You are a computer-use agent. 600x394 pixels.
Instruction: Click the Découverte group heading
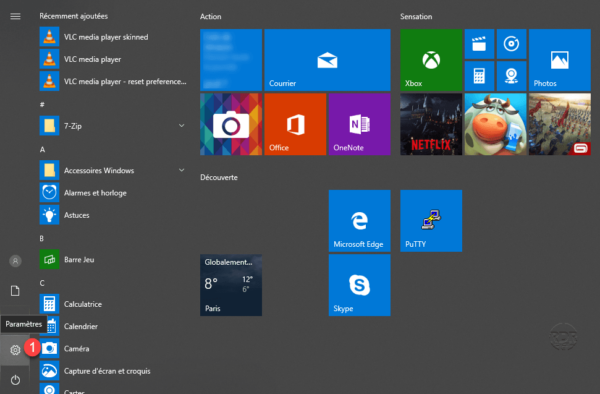click(219, 177)
